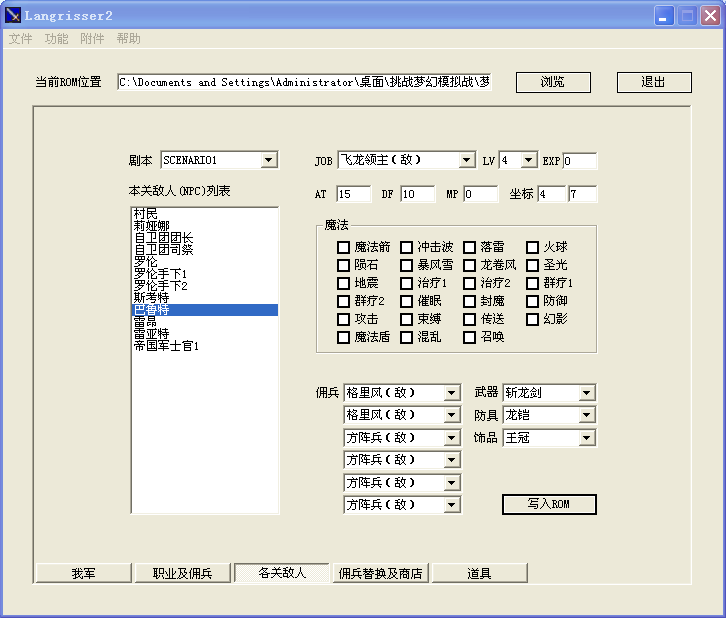Open the 功能 menu

point(56,38)
